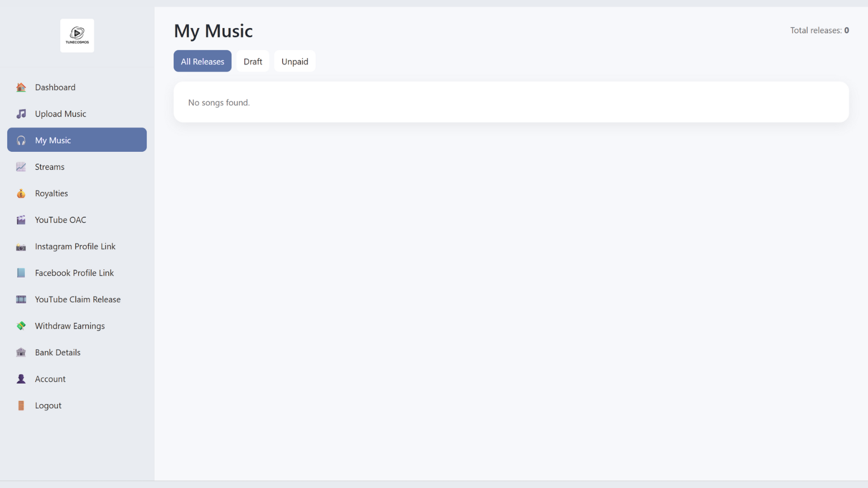868x488 pixels.
Task: Click the Account person icon
Action: point(21,379)
